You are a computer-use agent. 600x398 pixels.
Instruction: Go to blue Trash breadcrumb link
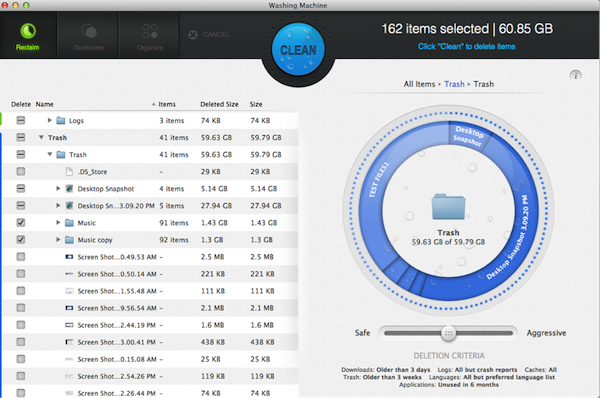(x=454, y=84)
